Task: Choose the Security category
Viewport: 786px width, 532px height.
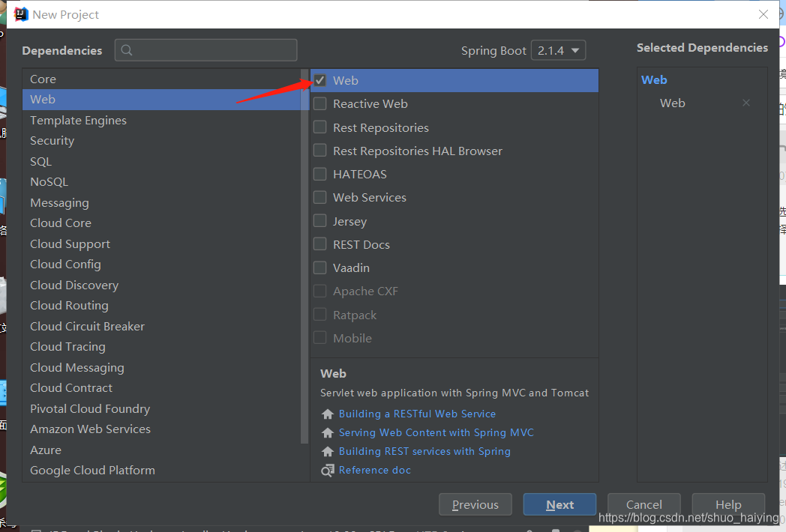Action: tap(162, 141)
